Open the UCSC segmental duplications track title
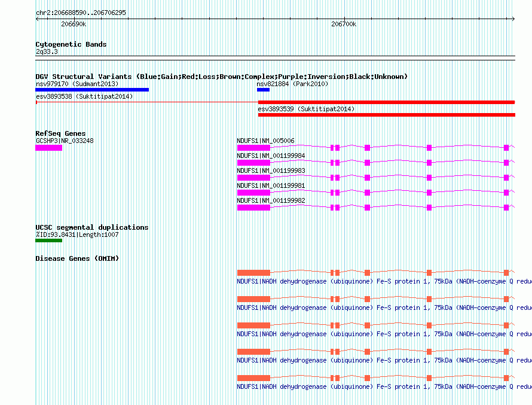The height and width of the screenshot is (405, 532). click(x=92, y=227)
